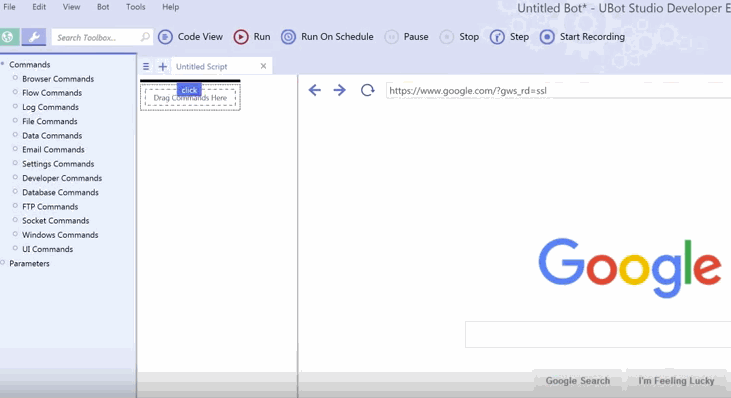Viewport: 731px width, 398px height.
Task: Expand Log Commands
Action: click(x=15, y=106)
